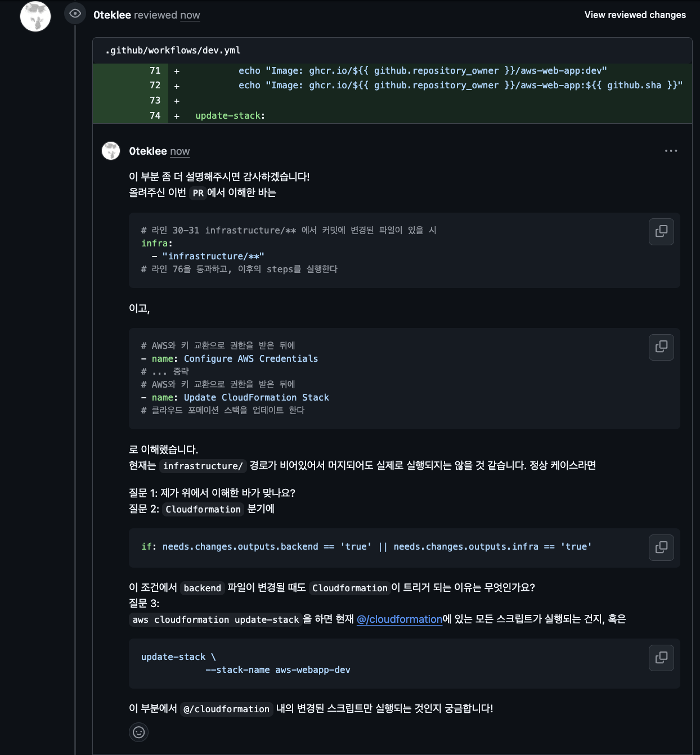Copy the needs.changes.outputs if-condition snippet
This screenshot has height=755, width=700.
(x=661, y=547)
